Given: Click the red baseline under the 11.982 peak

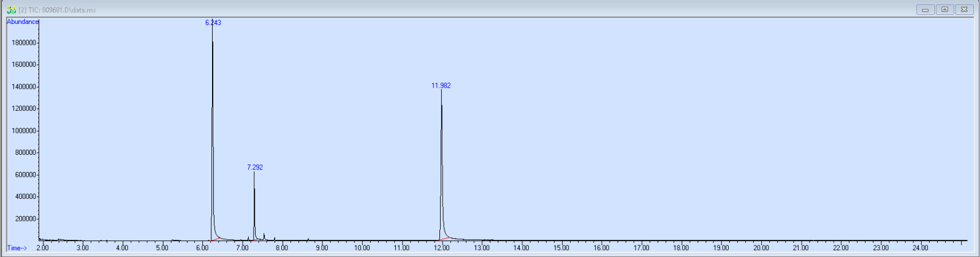Looking at the screenshot, I should coord(446,237).
